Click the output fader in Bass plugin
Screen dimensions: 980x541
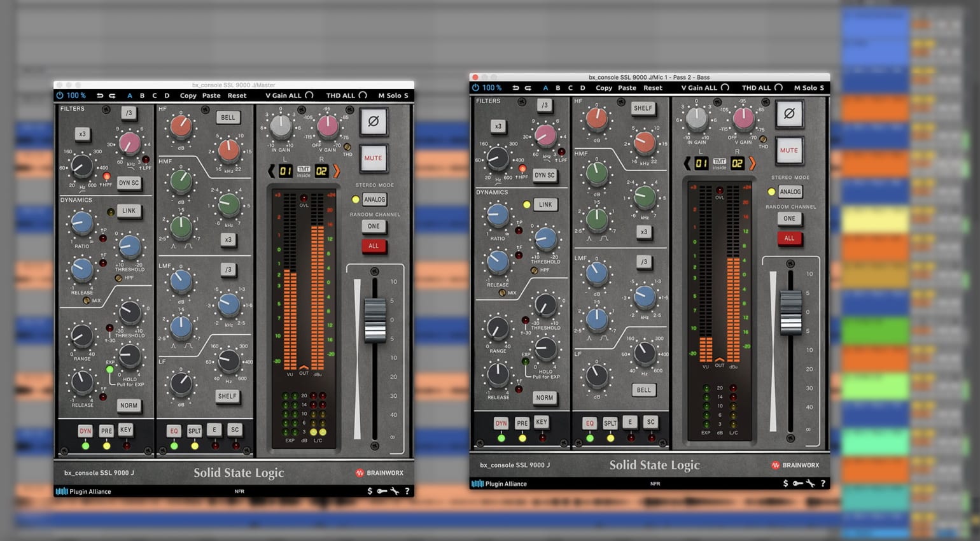790,312
